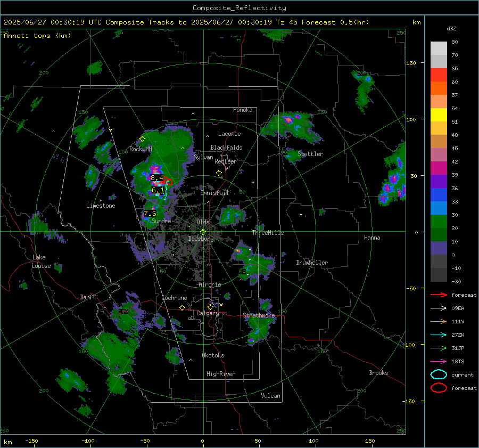
Task: Pick the yellow 51-54 dBZ swatch
Action: [x=439, y=115]
